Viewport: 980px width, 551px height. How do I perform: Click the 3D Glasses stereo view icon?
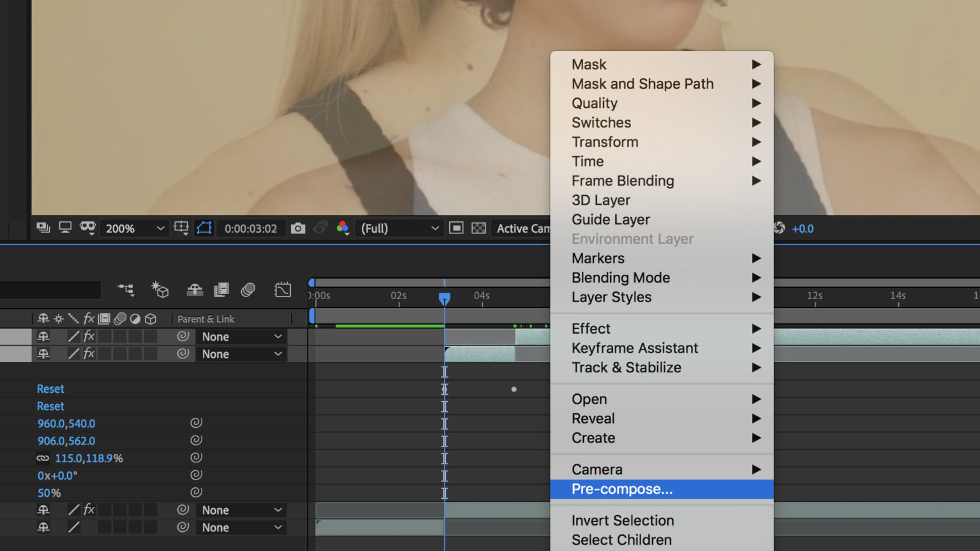point(87,227)
